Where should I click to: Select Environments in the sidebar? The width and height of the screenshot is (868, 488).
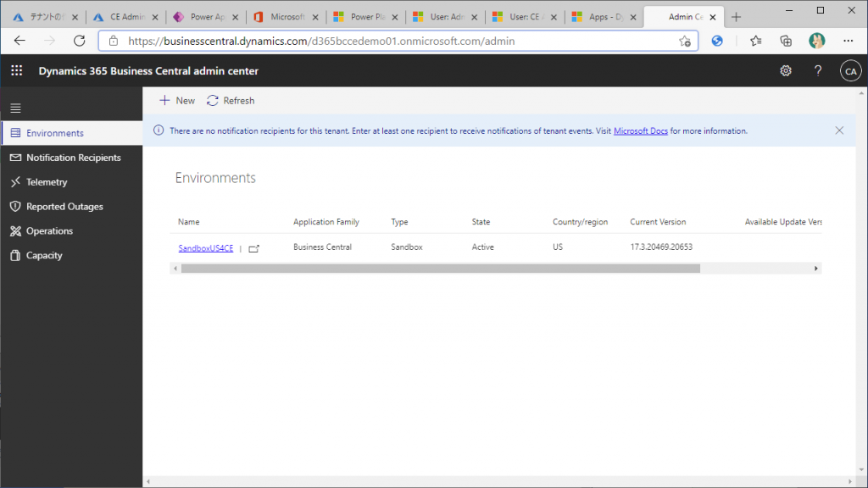(x=71, y=133)
